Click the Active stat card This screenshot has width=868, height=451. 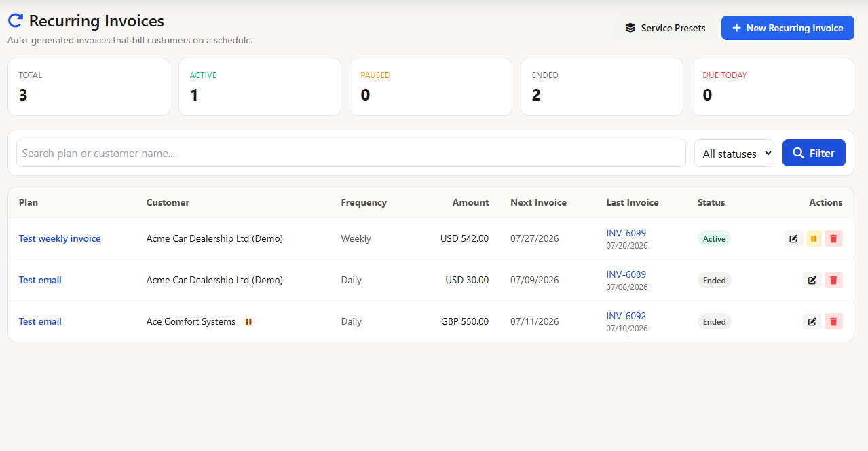[260, 87]
